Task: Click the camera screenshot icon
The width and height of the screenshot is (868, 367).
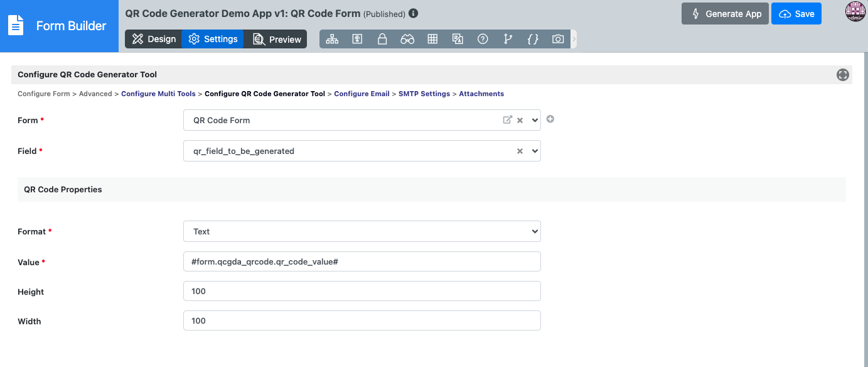Action: (558, 39)
